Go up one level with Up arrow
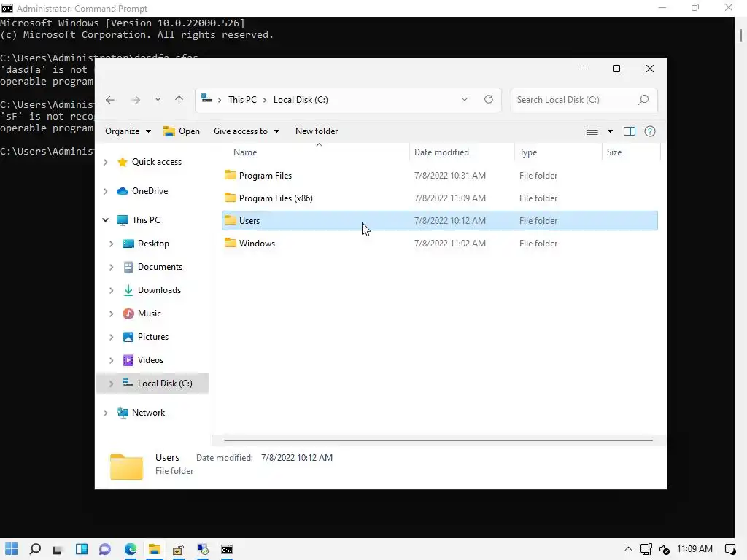This screenshot has width=747, height=560. pos(179,100)
